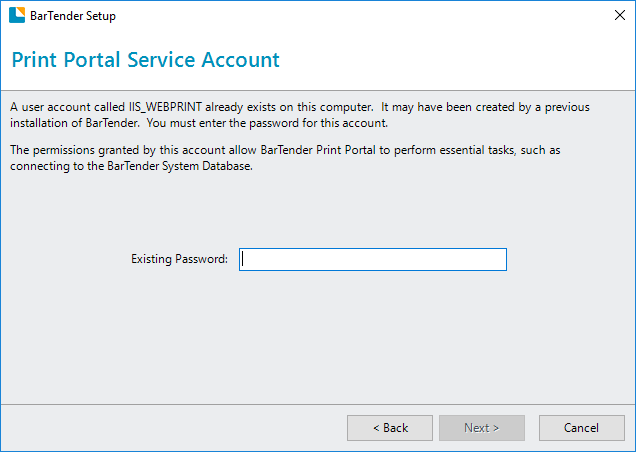Click the paragraph about the existing user account
636x452 pixels.
click(x=299, y=115)
